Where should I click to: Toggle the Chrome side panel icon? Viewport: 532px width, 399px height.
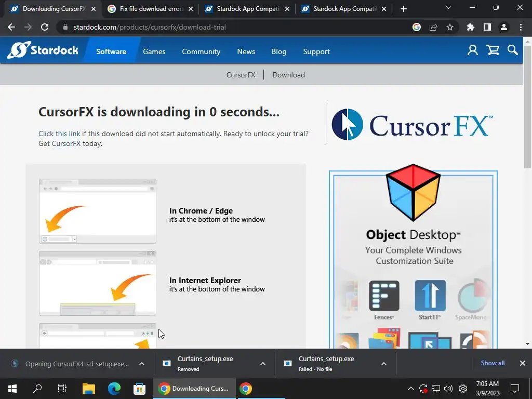(487, 27)
